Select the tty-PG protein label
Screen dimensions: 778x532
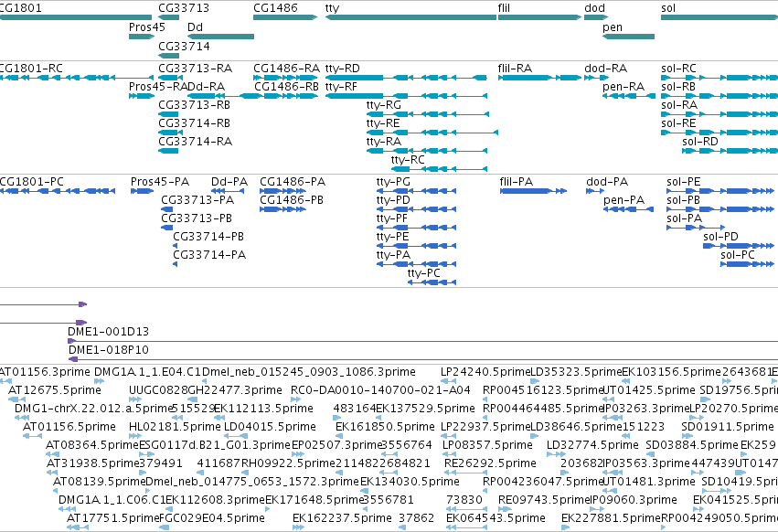tap(393, 182)
